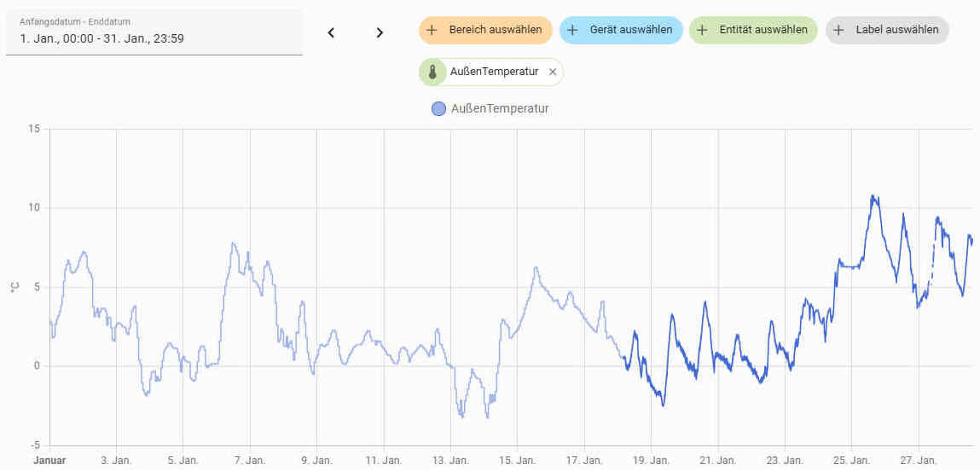Viewport: 980px width, 470px height.
Task: Remove the AußenTemperatur entity chip
Action: [553, 72]
